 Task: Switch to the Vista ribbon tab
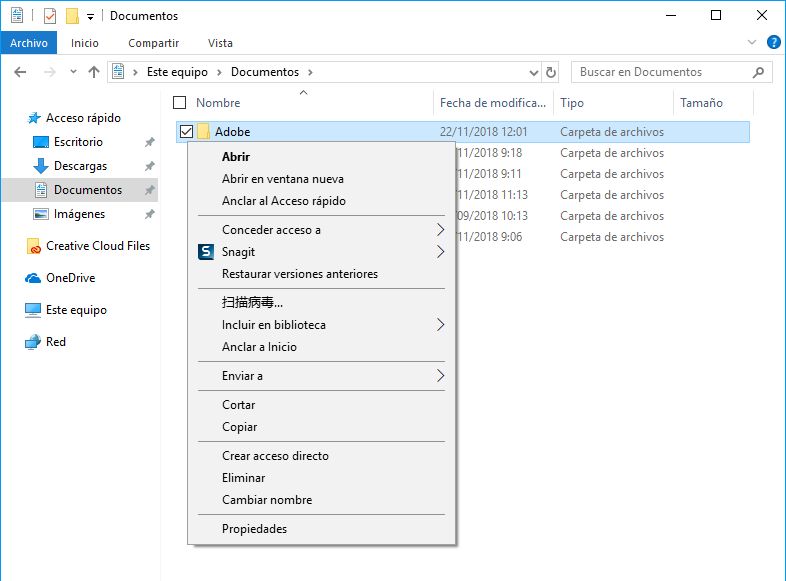220,43
